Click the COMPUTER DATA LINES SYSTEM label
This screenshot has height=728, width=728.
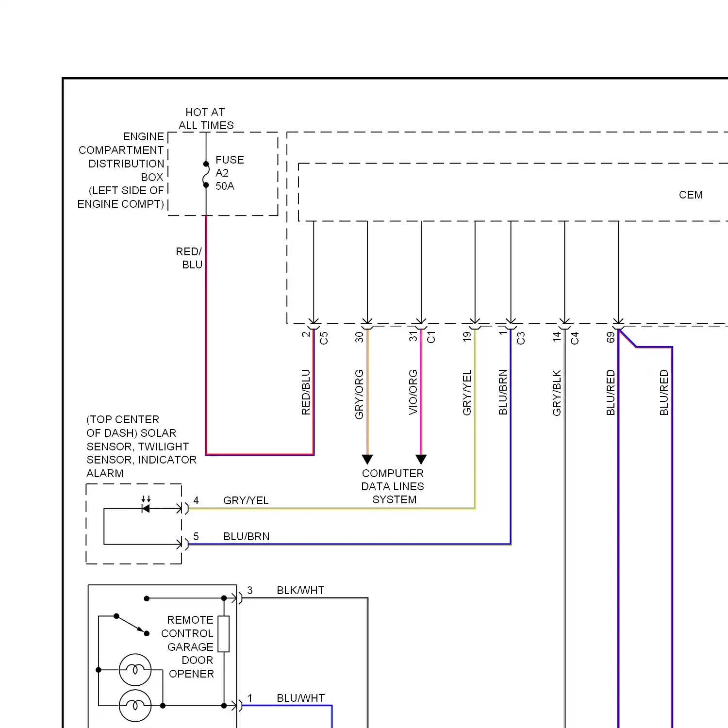coord(393,486)
